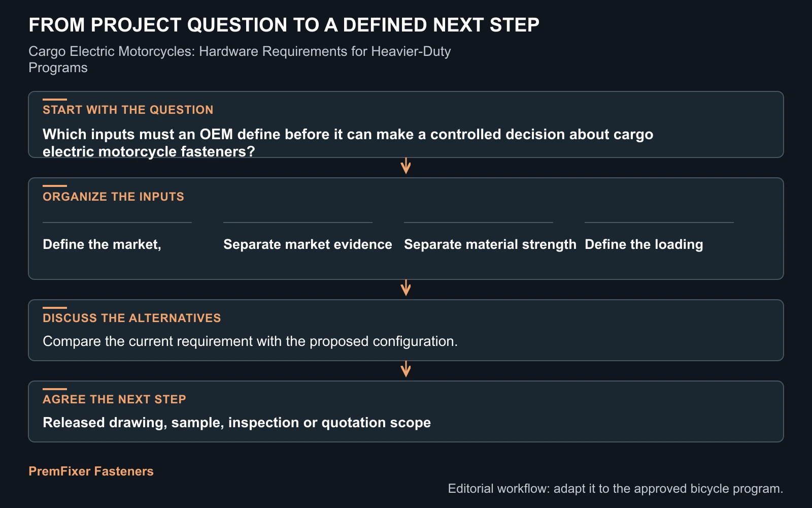Click the orange accent bar above Discuss The Alternatives
812x508 pixels.
click(x=55, y=308)
